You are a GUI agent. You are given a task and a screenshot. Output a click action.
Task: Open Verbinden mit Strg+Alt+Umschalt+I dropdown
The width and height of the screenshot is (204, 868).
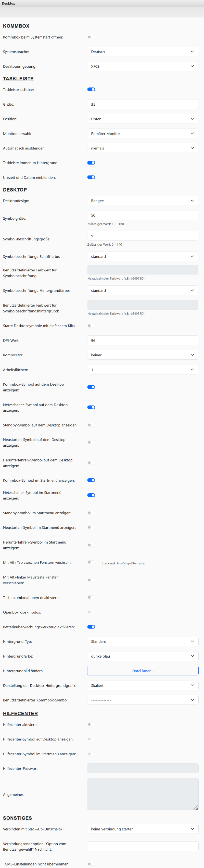142,829
